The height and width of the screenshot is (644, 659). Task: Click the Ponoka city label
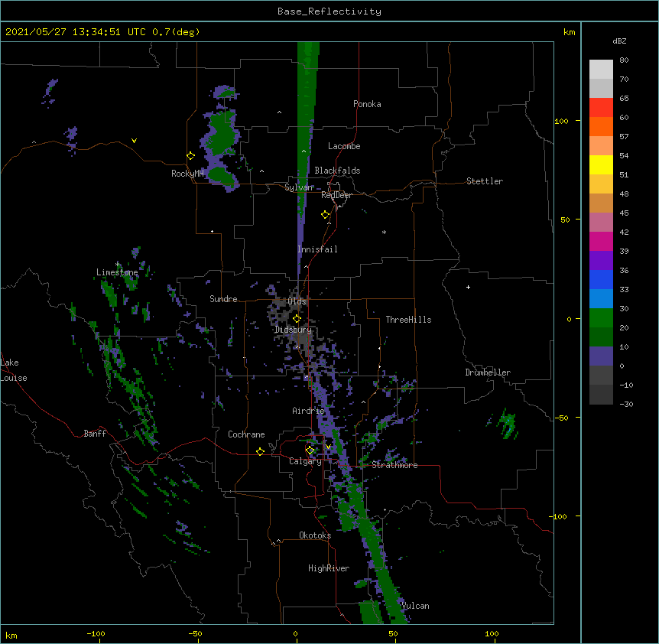tap(367, 104)
